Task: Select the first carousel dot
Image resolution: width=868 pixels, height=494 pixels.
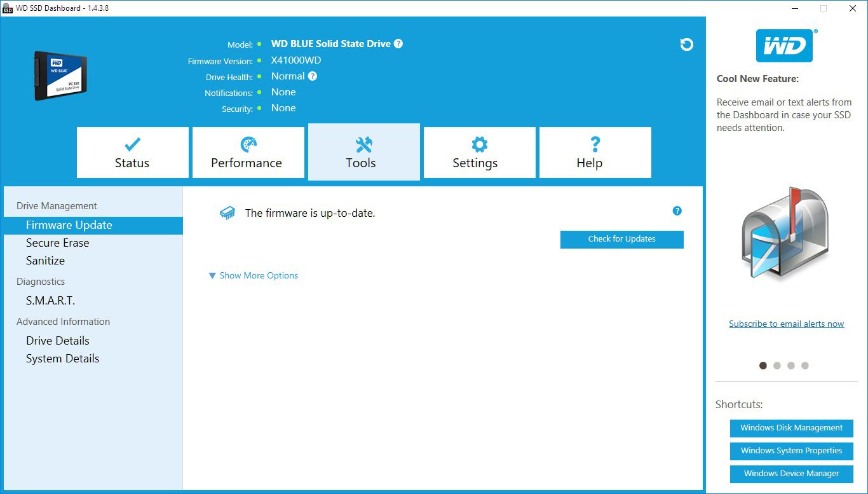Action: [763, 366]
